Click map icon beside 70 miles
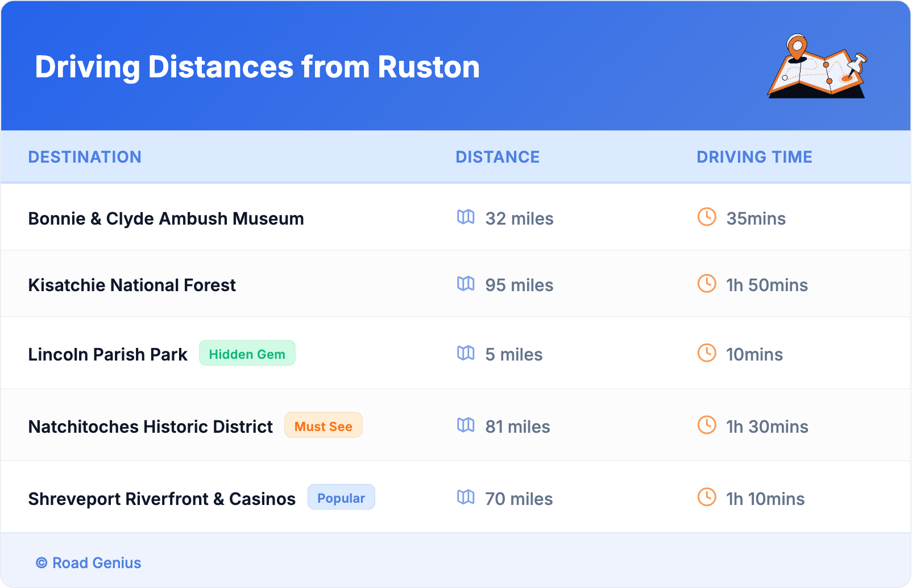 [x=466, y=498]
